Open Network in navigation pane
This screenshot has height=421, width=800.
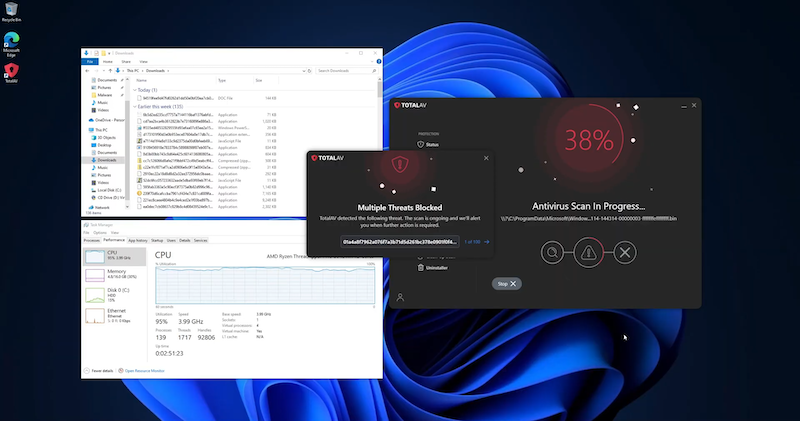coord(99,208)
